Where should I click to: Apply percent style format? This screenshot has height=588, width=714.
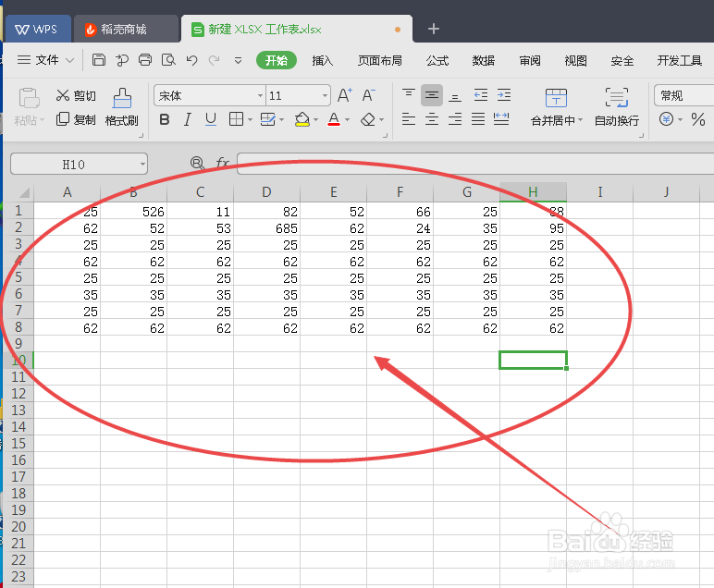click(x=698, y=119)
